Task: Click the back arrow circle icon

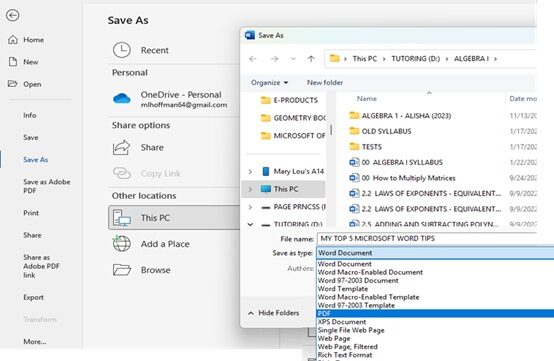Action: pyautogui.click(x=13, y=15)
